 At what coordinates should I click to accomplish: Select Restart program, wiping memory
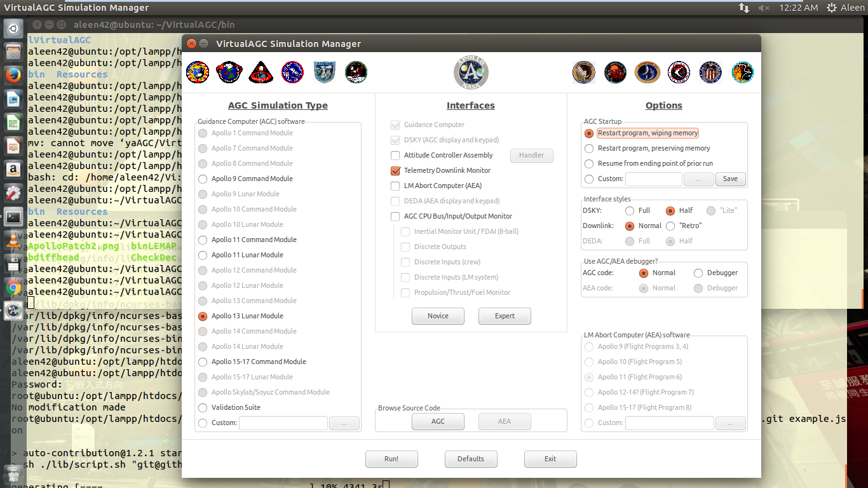(x=641, y=133)
